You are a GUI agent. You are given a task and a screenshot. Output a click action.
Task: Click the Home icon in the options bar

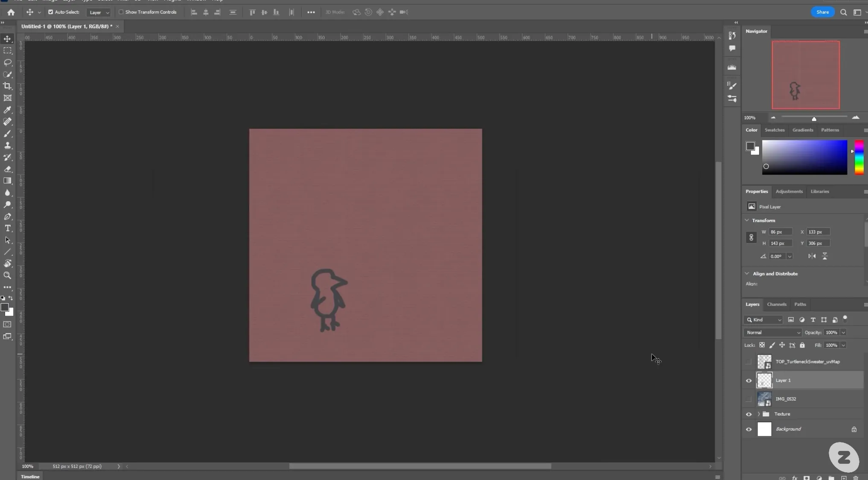pos(11,12)
